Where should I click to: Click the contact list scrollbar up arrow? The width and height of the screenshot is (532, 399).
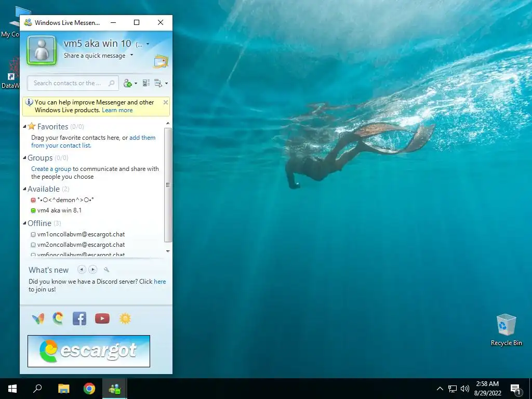[x=168, y=123]
